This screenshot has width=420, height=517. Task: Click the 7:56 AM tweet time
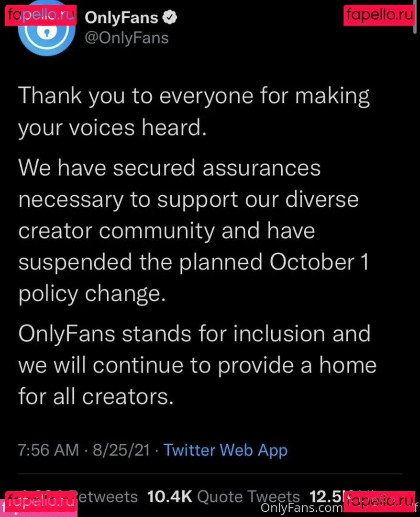tap(48, 450)
